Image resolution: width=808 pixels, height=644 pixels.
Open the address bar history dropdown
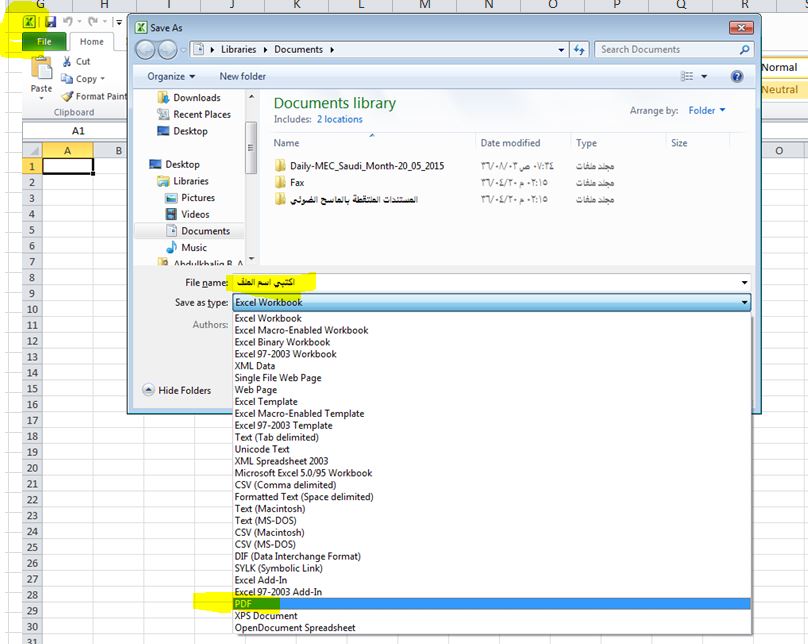(x=561, y=50)
